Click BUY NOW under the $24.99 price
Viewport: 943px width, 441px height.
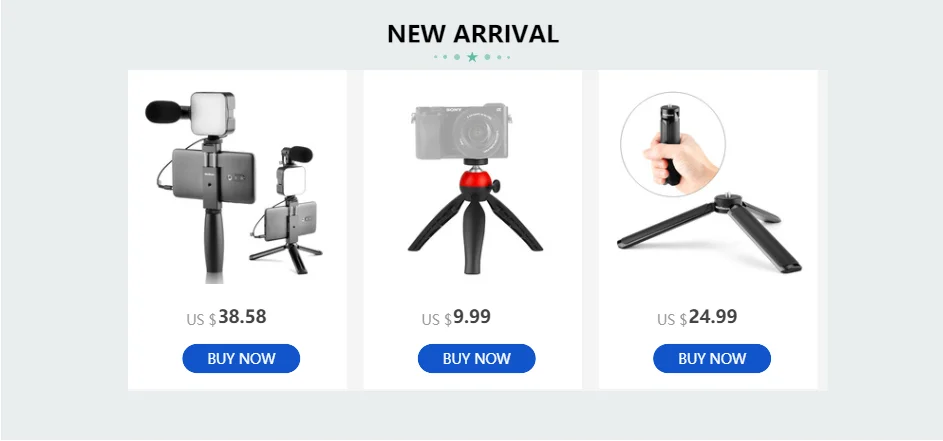712,359
